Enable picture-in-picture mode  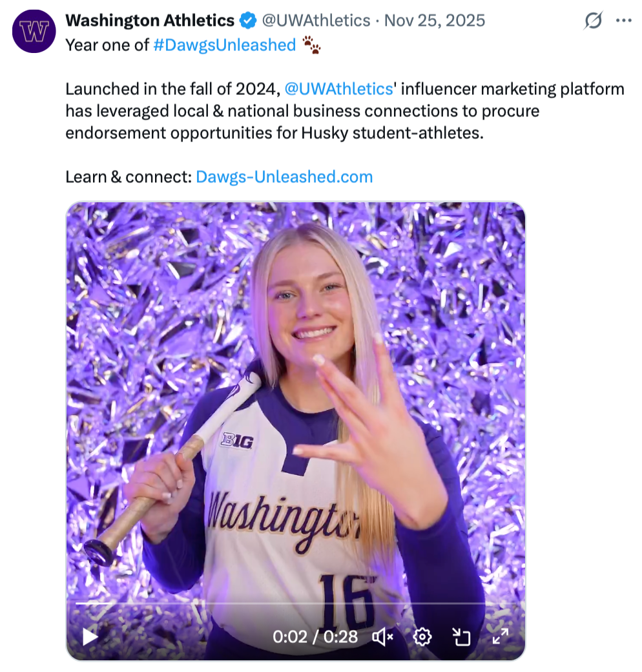461,637
